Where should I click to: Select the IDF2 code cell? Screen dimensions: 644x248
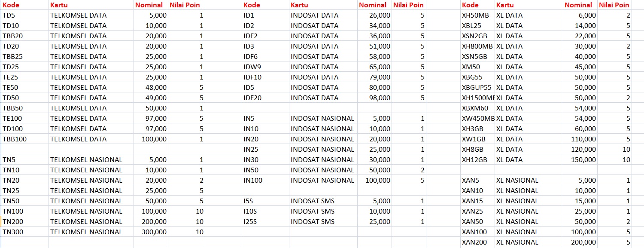pyautogui.click(x=265, y=36)
